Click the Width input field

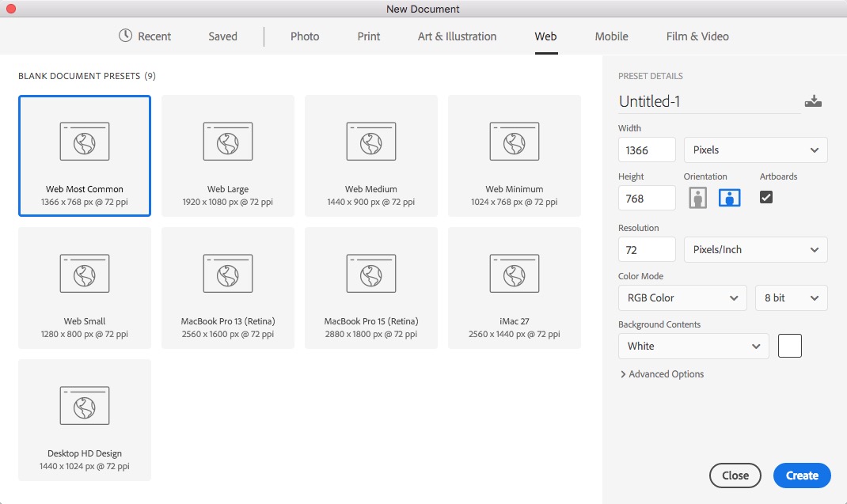click(x=647, y=150)
